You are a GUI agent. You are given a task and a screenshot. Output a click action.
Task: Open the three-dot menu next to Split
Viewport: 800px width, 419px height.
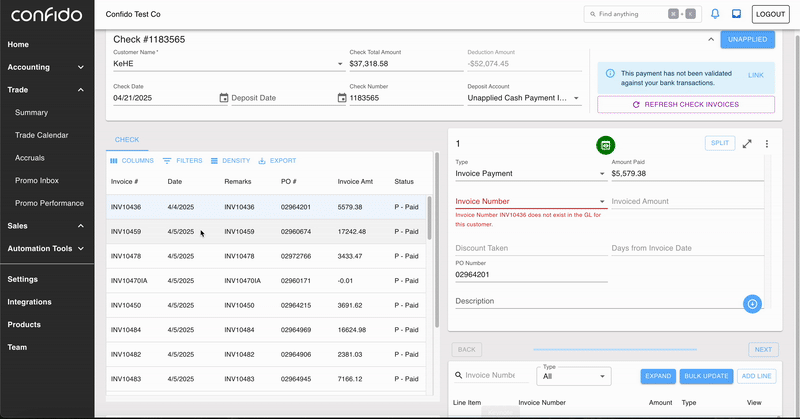[x=767, y=144]
